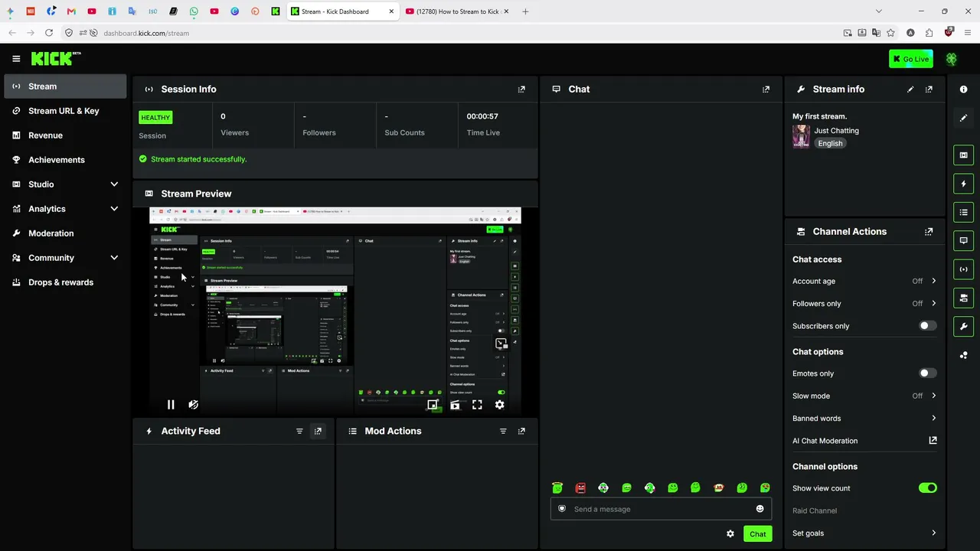Open Followers only options
The image size is (980, 551).
point(864,304)
